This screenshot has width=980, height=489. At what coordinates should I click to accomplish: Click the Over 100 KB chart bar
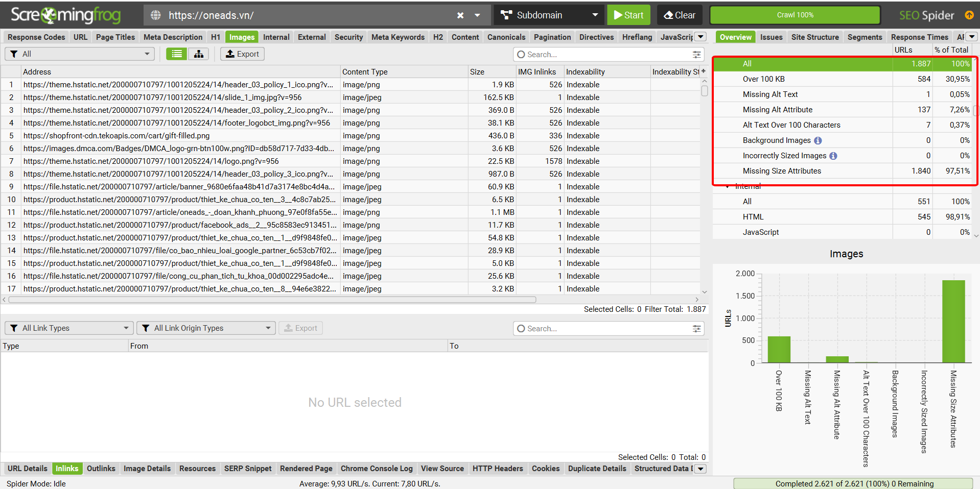(x=779, y=350)
